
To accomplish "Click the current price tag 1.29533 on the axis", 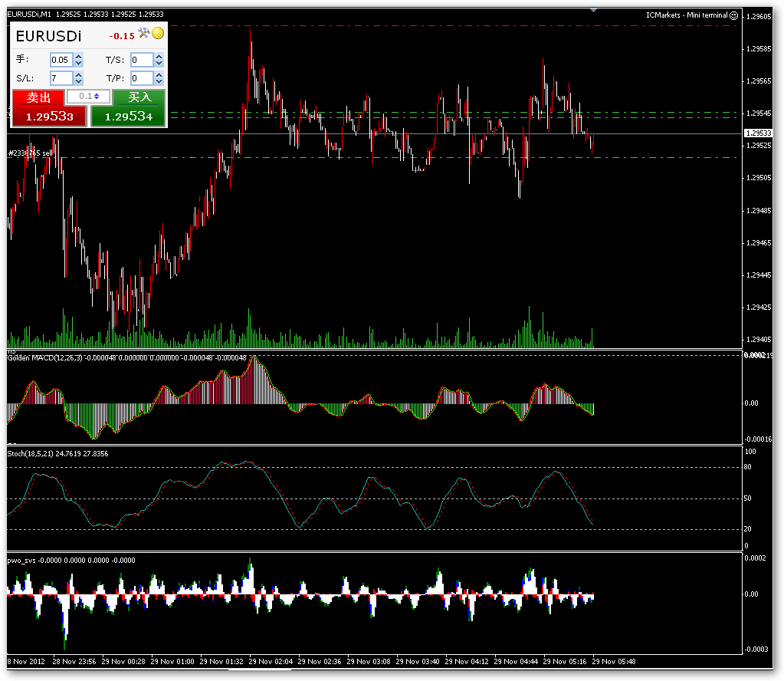I will coord(759,133).
